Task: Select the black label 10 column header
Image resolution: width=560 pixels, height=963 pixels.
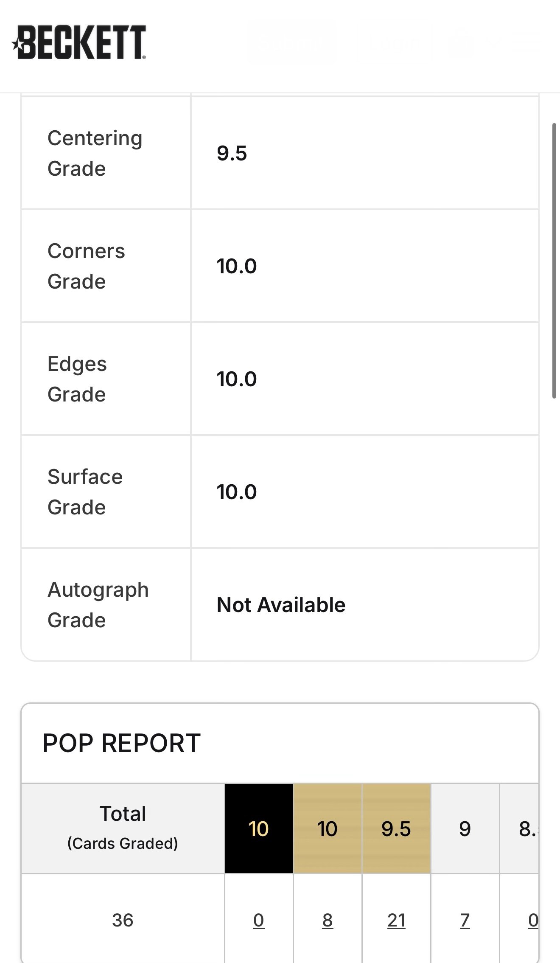Action: [x=258, y=828]
